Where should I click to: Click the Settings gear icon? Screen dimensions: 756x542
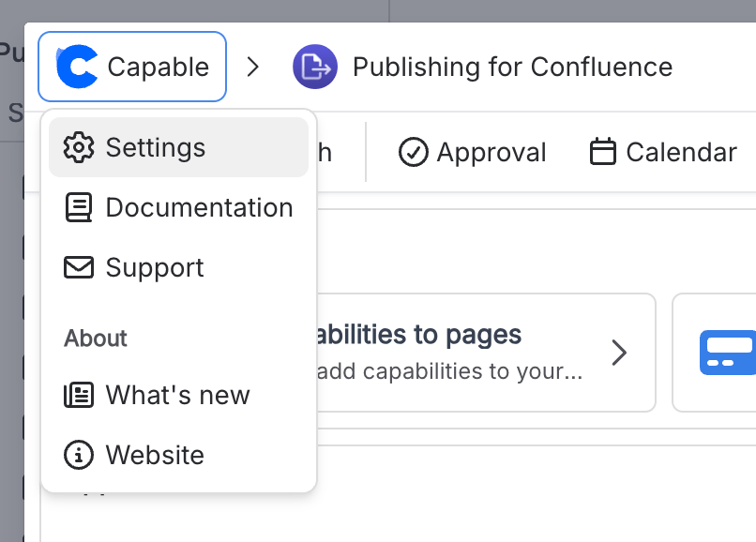tap(79, 147)
